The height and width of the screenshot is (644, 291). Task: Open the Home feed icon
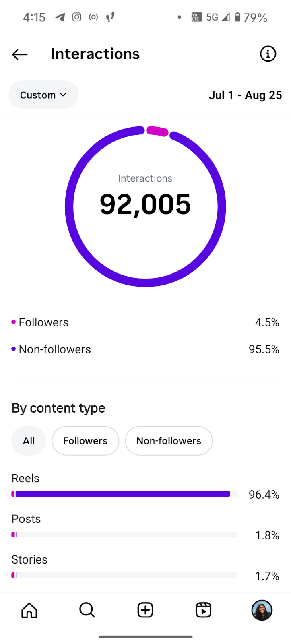point(29,610)
